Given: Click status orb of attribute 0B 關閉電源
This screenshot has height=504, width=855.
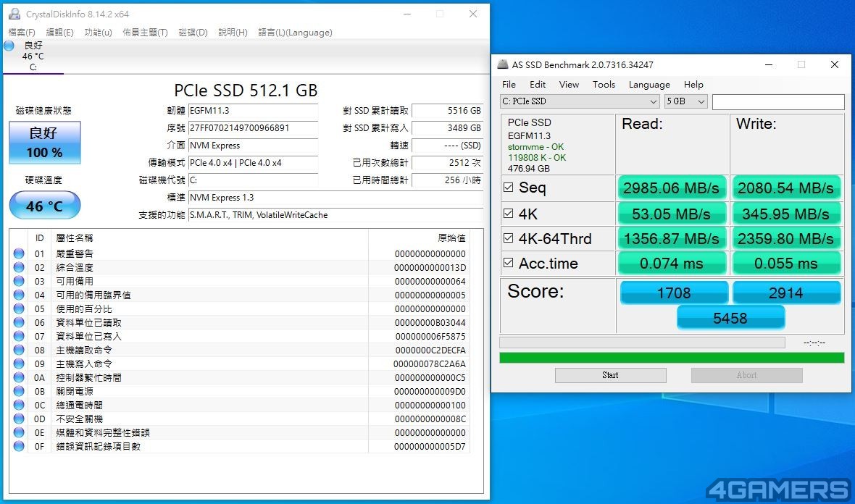Looking at the screenshot, I should point(19,391).
